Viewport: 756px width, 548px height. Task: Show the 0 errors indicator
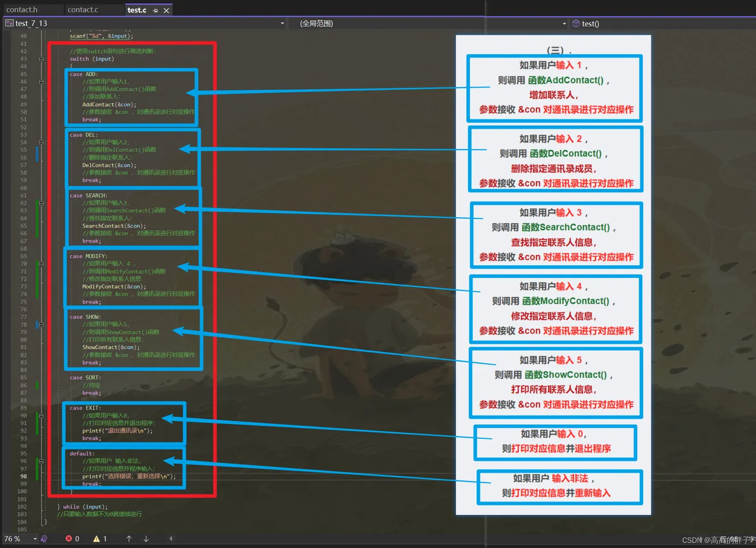coord(72,539)
